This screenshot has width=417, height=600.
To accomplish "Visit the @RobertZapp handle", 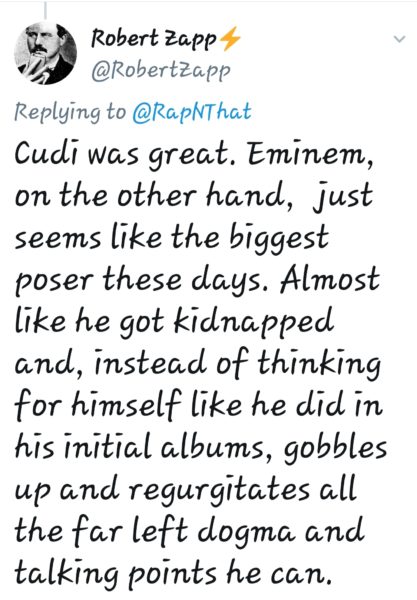I will tap(161, 71).
